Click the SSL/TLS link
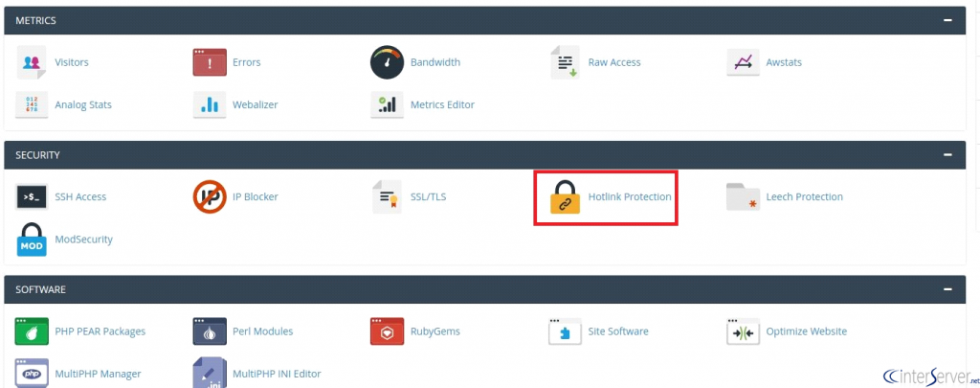The height and width of the screenshot is (388, 980). click(x=428, y=197)
